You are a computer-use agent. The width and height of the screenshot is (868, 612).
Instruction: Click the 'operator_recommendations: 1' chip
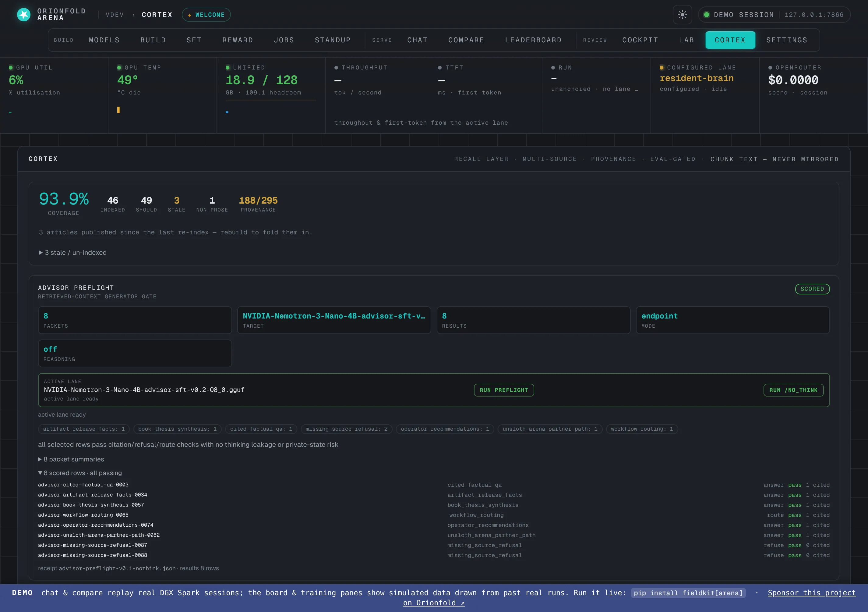[x=445, y=429]
